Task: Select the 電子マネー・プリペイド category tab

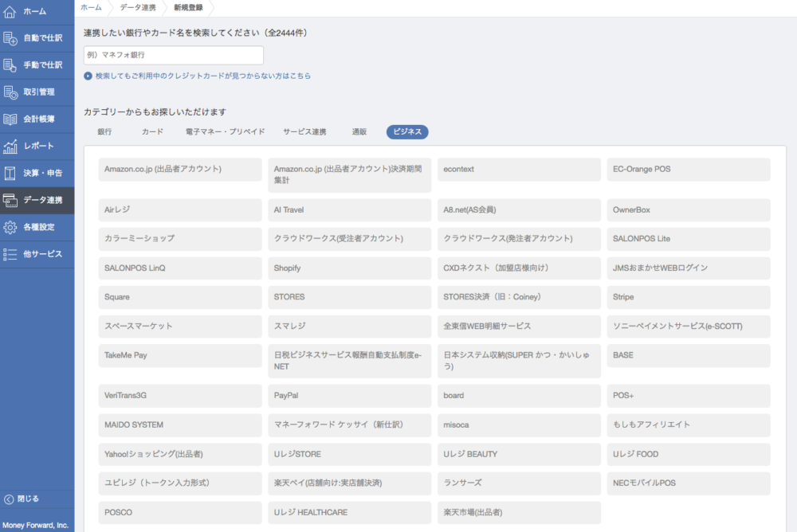Action: pyautogui.click(x=226, y=131)
